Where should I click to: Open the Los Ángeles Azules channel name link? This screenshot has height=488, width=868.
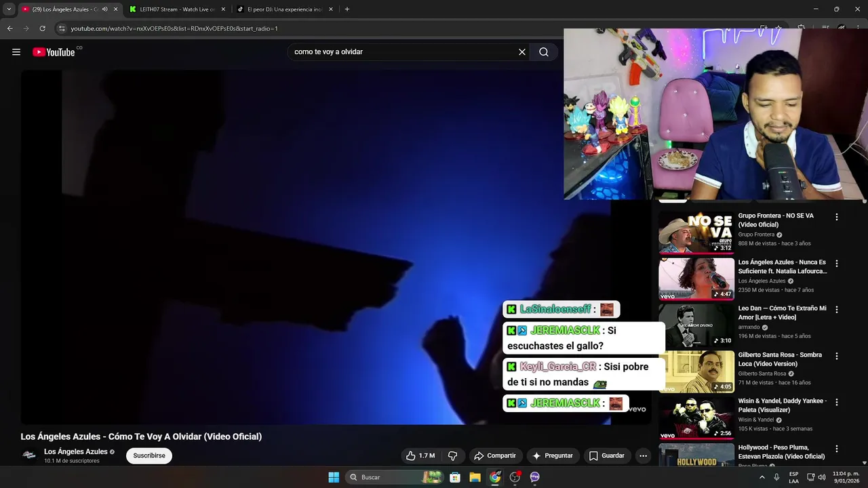click(x=76, y=451)
